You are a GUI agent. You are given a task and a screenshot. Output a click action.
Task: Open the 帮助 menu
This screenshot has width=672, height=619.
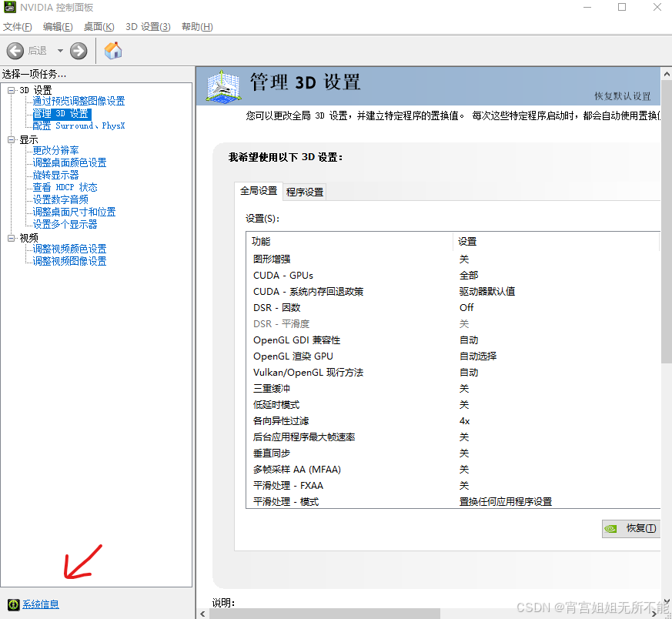[x=197, y=26]
